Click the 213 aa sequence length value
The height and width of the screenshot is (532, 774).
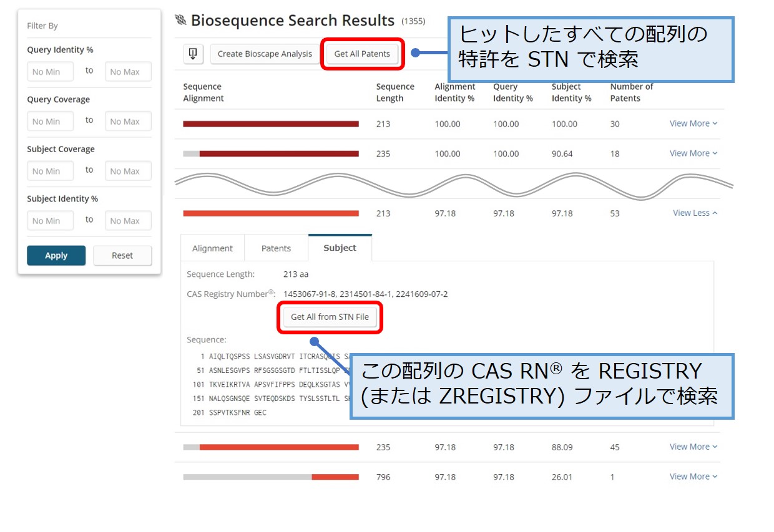(x=296, y=274)
